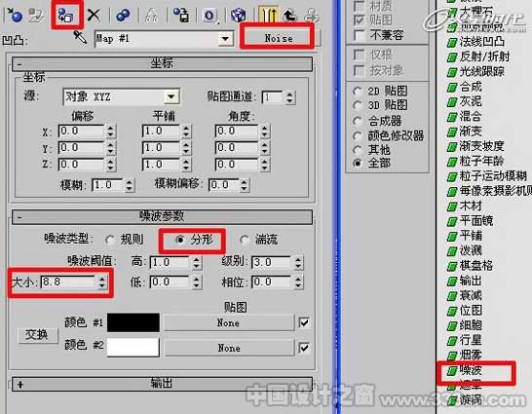Image resolution: width=532 pixels, height=414 pixels.
Task: Click Get Material sphere icon
Action: (15, 16)
